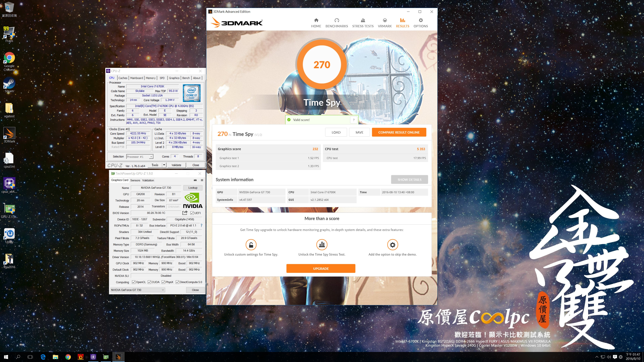Click taskbar clock showing 01:47
This screenshot has height=362, width=644.
pos(633,356)
